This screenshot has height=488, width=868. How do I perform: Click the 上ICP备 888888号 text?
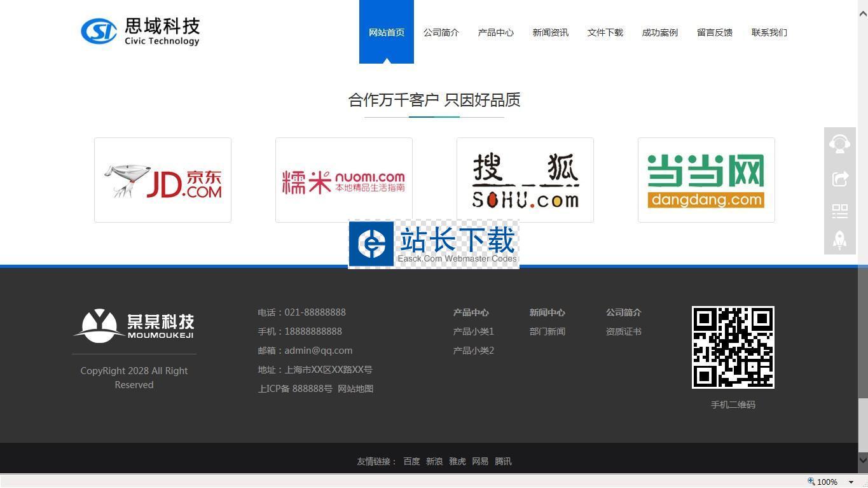click(295, 389)
